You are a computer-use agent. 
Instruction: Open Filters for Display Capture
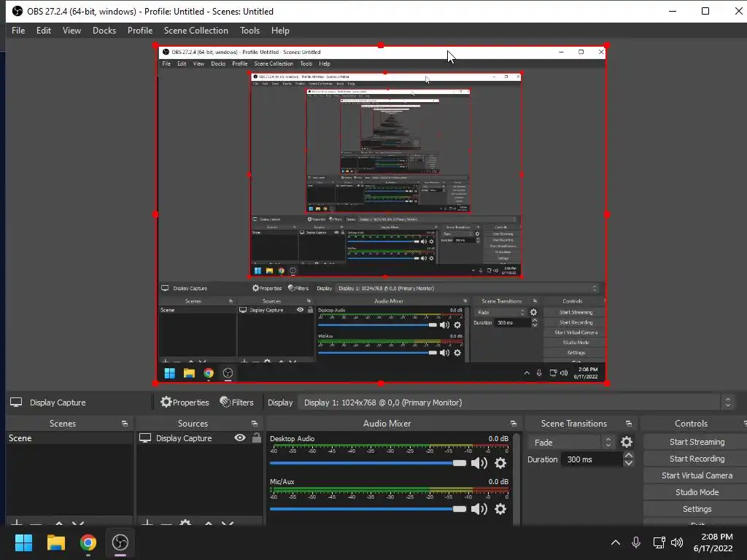click(x=237, y=402)
